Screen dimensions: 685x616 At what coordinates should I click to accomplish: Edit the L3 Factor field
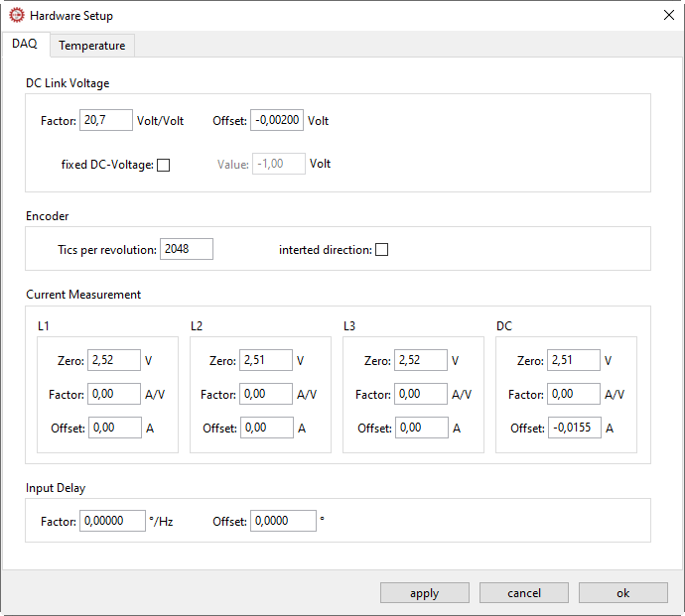421,394
